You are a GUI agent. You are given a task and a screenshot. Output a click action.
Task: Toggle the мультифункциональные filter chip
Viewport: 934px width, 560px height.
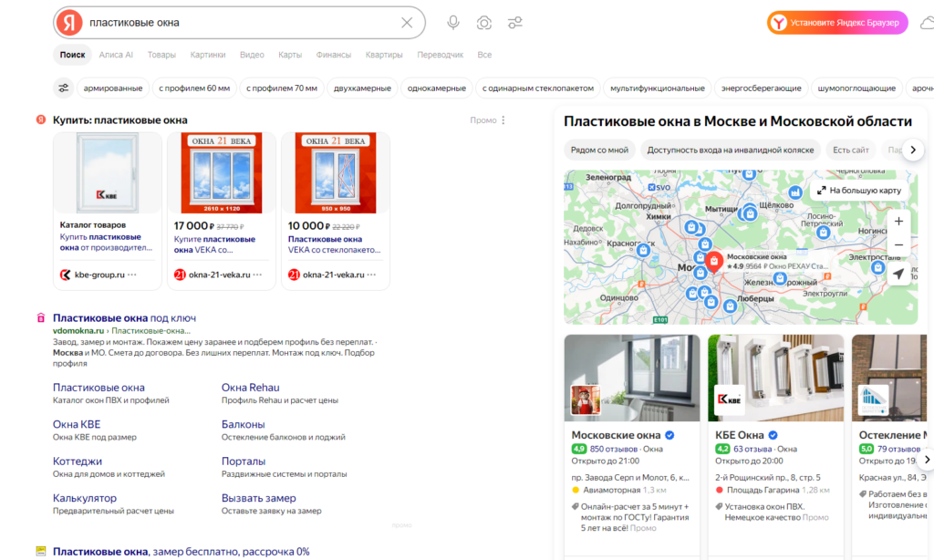(x=658, y=88)
